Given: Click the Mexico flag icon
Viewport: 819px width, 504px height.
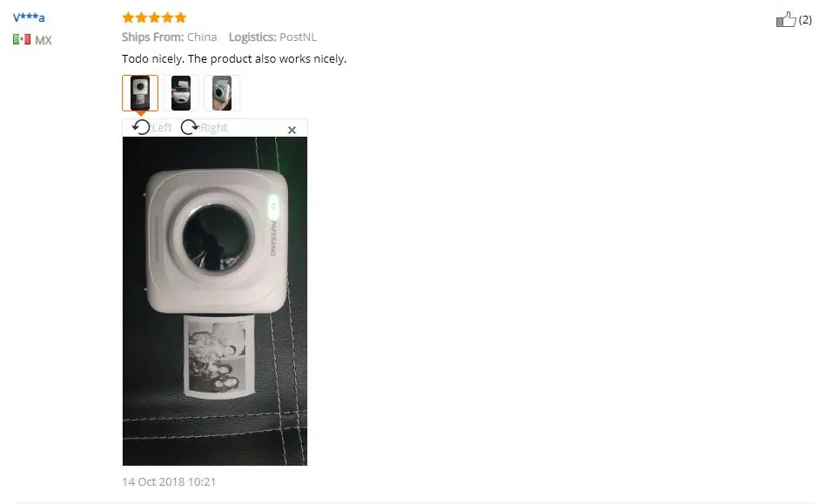Looking at the screenshot, I should (22, 39).
